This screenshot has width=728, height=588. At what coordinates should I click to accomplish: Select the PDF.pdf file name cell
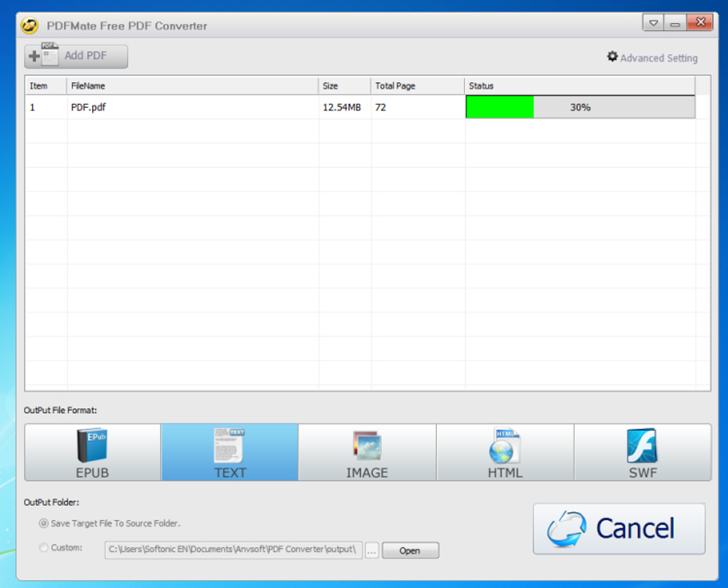point(193,107)
